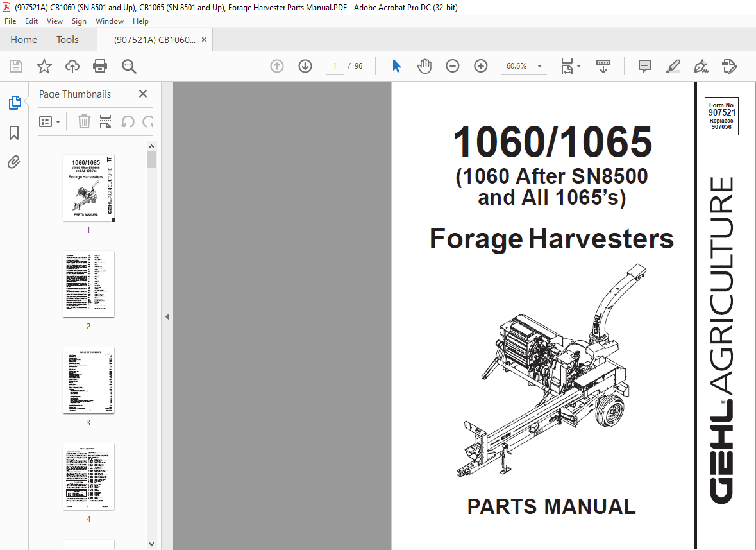Expand fit page options dropdown arrow
The width and height of the screenshot is (756, 550).
pos(578,66)
